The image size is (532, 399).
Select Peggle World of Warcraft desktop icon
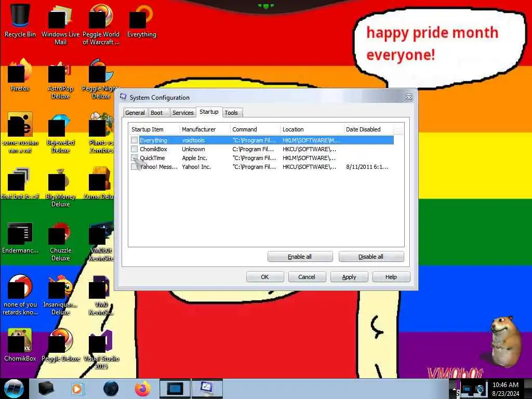[x=101, y=24]
